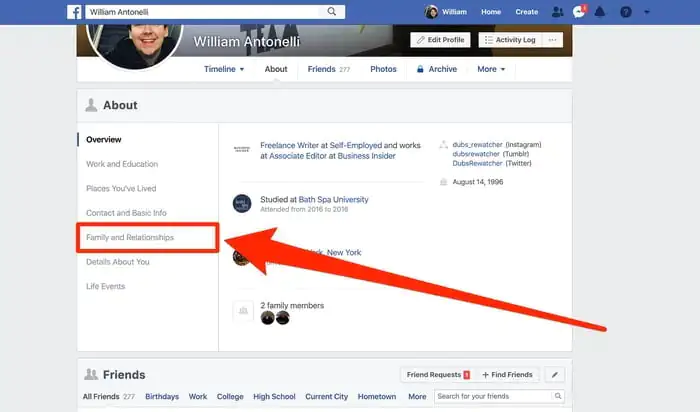Open the Freelance Writer at Self-Employed link
The height and width of the screenshot is (412, 700).
coord(321,146)
